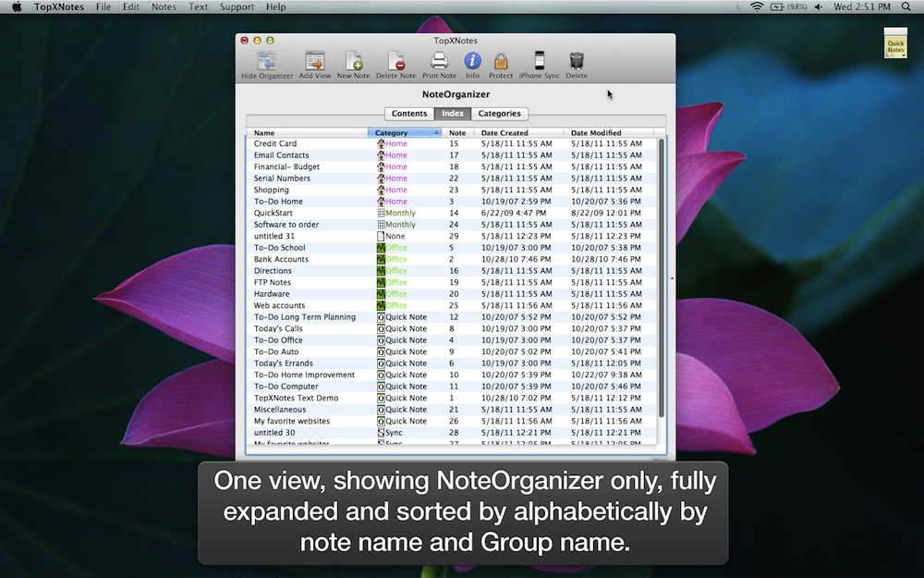Open the Notes menu
The image size is (924, 578).
164,7
